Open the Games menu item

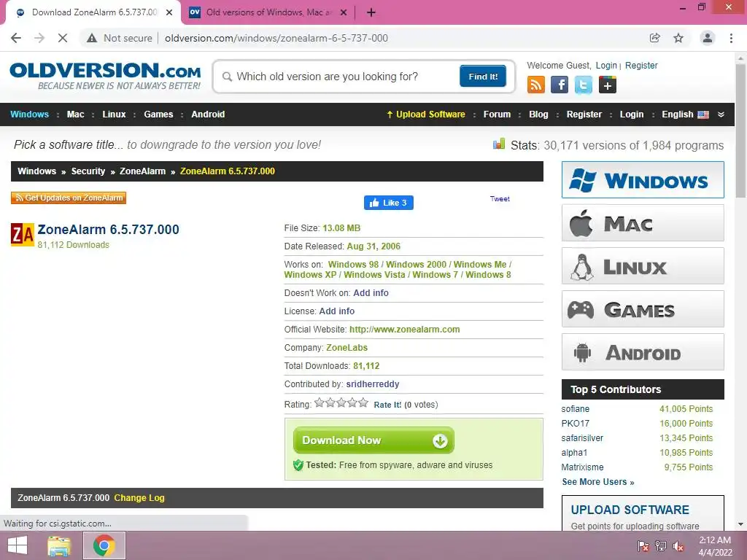click(x=158, y=114)
